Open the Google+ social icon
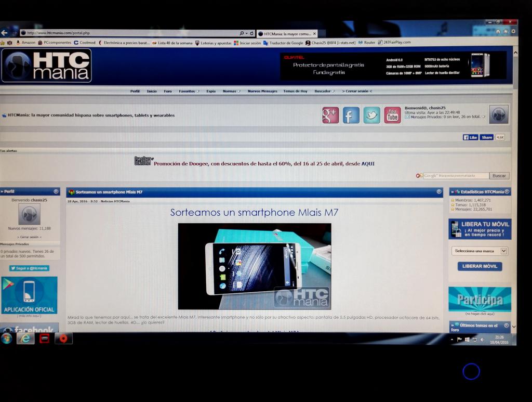The image size is (532, 402). (330, 115)
